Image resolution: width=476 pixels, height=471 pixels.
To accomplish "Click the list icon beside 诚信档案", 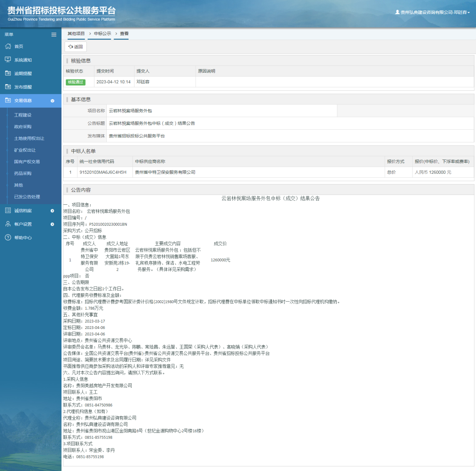I will pos(8,210).
